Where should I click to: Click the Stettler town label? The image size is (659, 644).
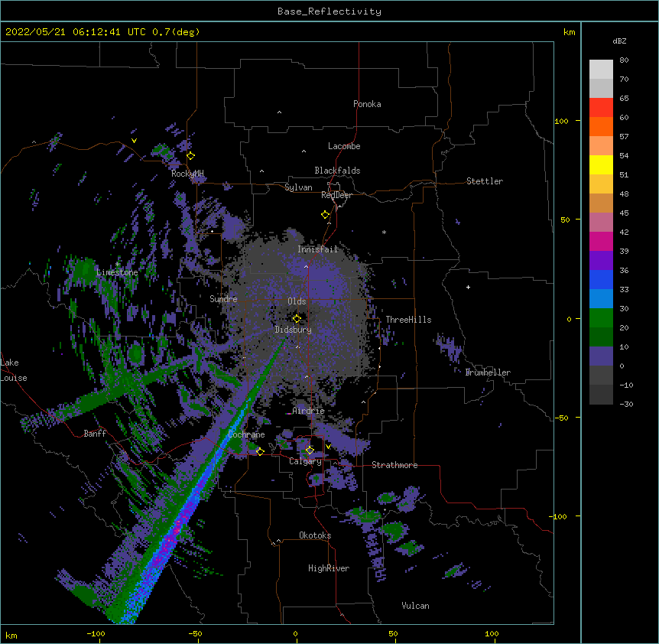point(485,181)
